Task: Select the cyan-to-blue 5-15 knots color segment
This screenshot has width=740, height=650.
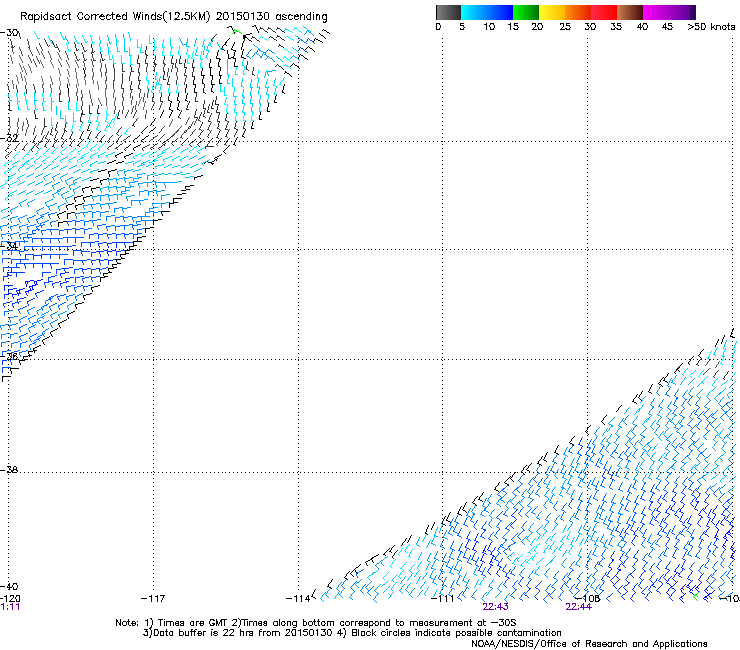Action: pyautogui.click(x=487, y=12)
